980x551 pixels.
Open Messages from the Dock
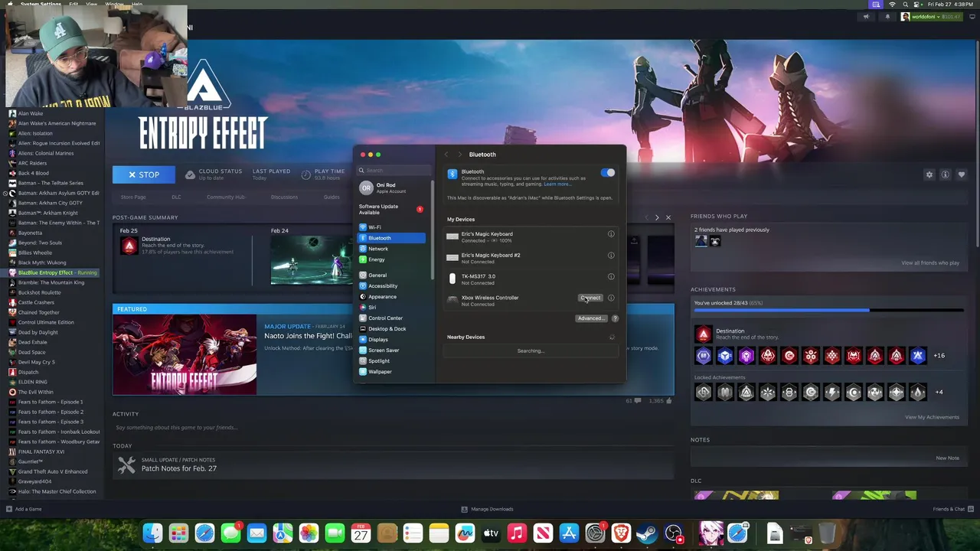click(x=230, y=533)
